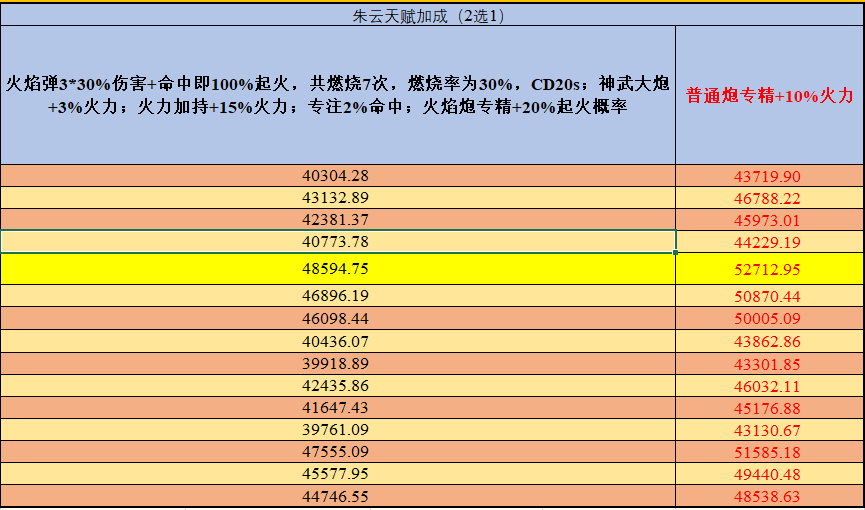Select highlighted yellow cell 52712.95
This screenshot has width=865, height=510.
770,269
